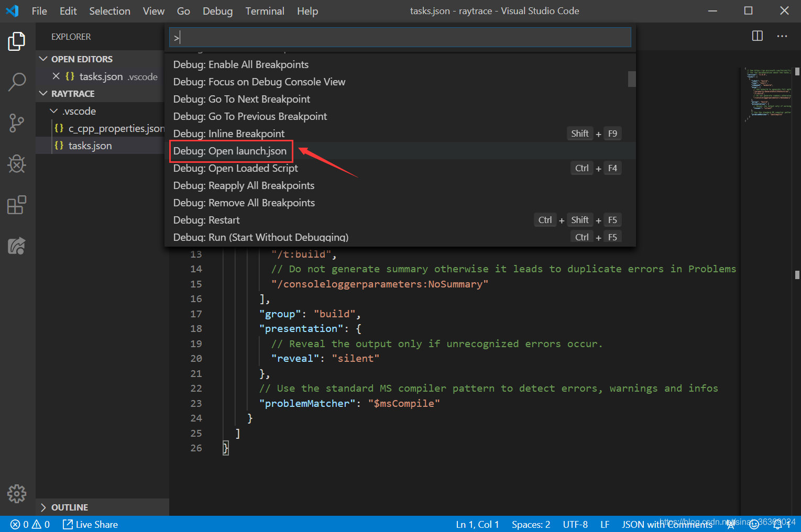Open the Edit menu

pyautogui.click(x=68, y=11)
